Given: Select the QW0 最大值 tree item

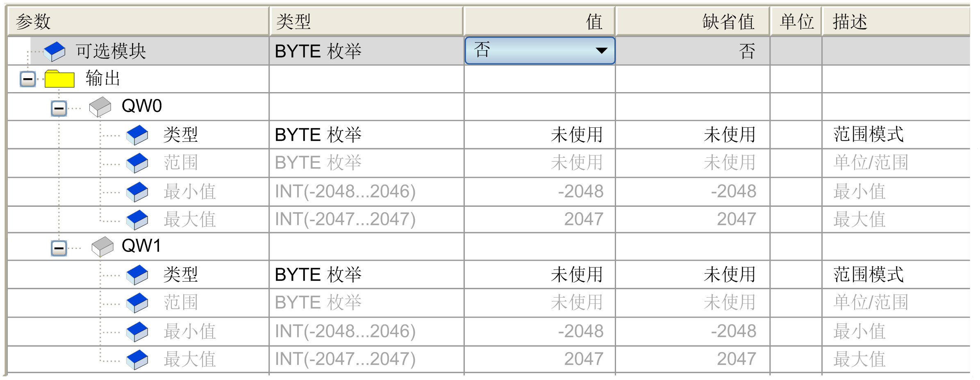Looking at the screenshot, I should point(189,219).
